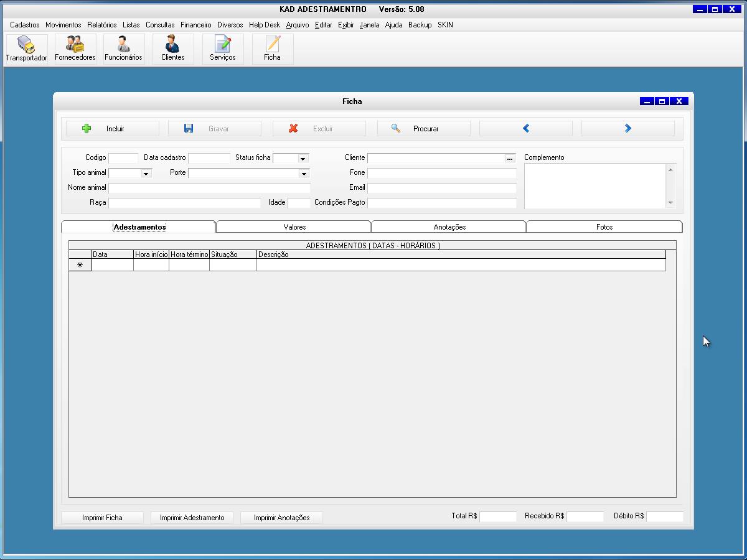Click the Incluir button with green plus
The height and width of the screenshot is (560, 747).
pos(113,129)
